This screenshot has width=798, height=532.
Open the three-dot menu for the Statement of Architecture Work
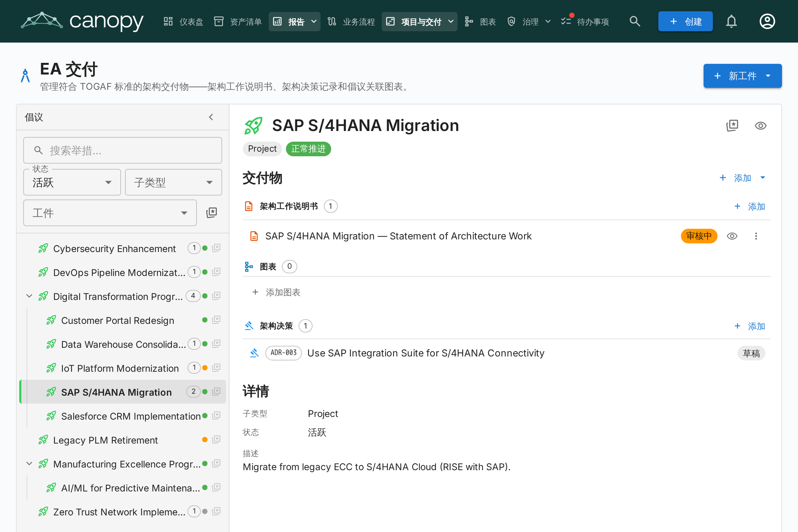pos(756,236)
